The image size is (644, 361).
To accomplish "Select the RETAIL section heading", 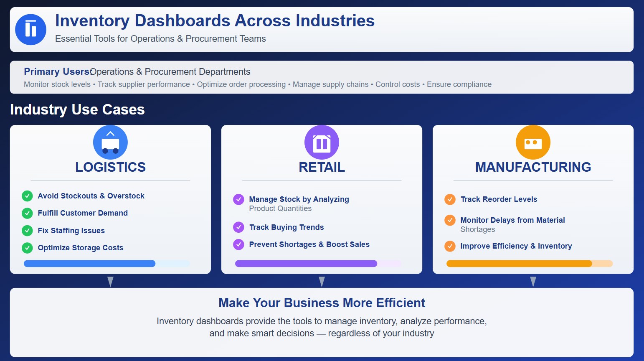I will point(322,167).
